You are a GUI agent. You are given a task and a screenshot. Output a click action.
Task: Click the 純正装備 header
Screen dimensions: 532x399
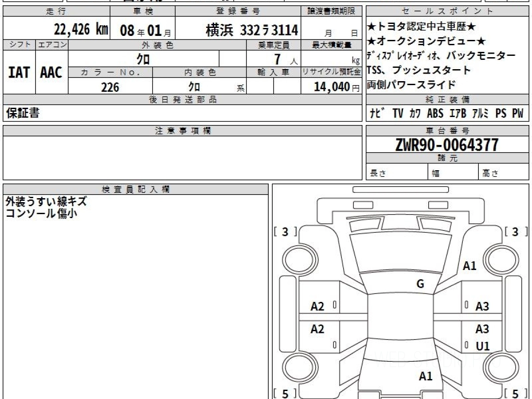coord(447,100)
